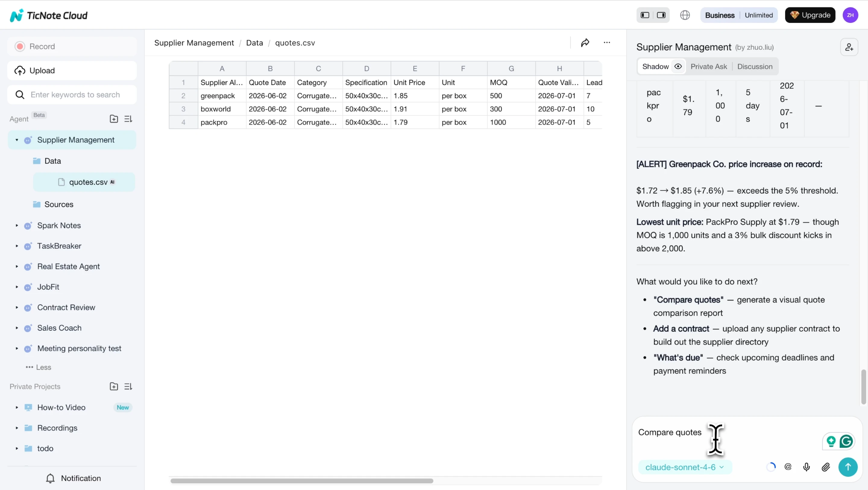Open the Data folder

tap(52, 161)
